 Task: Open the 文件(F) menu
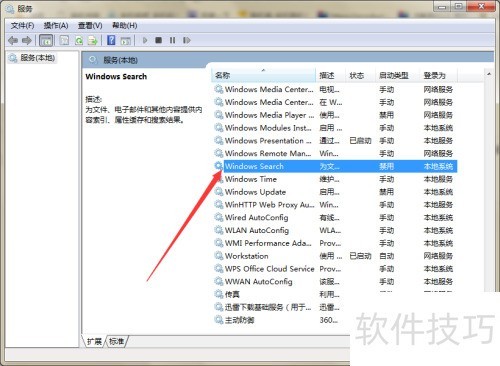tap(22, 26)
